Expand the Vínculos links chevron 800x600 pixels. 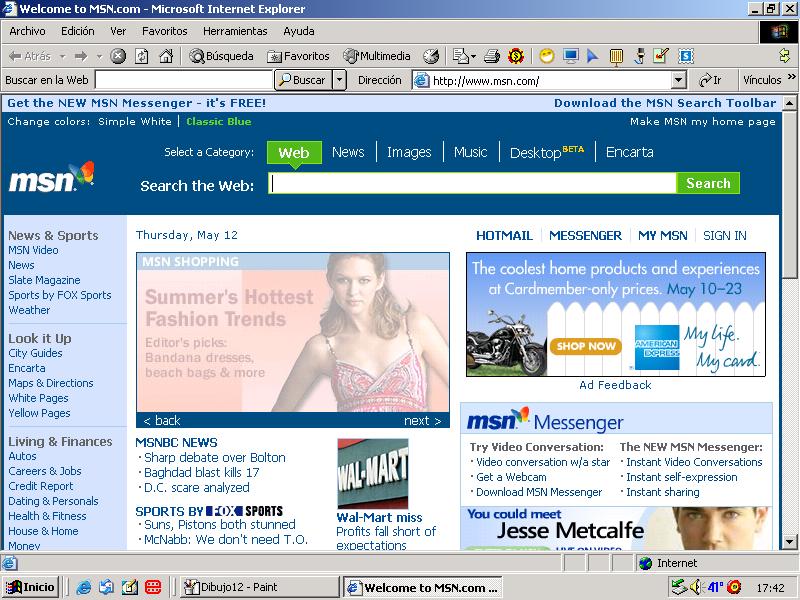click(x=792, y=77)
